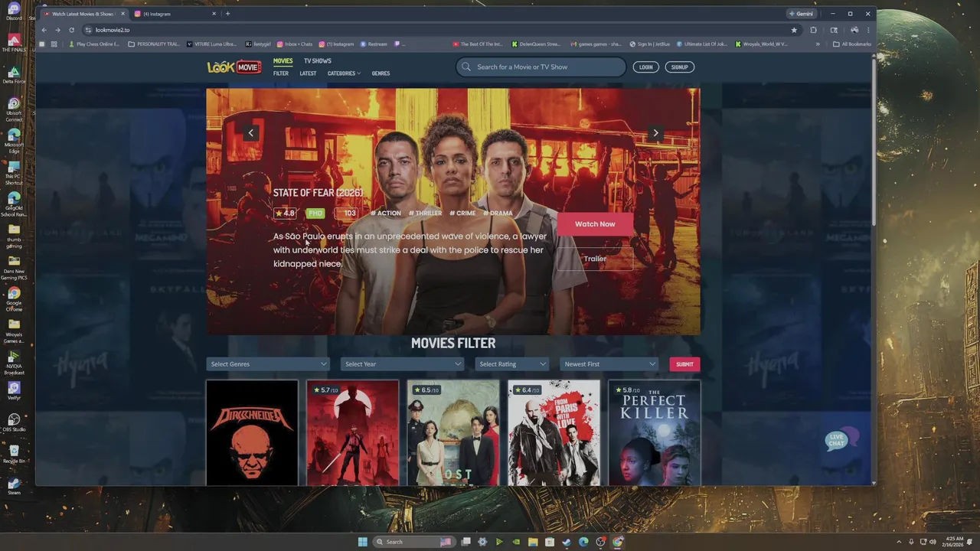Click the Signup button
The width and height of the screenshot is (980, 551).
click(x=679, y=67)
